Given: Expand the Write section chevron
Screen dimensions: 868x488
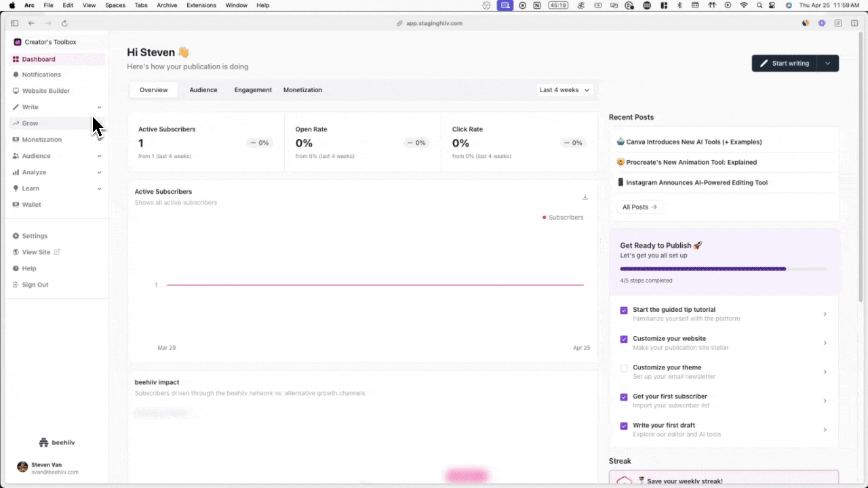Looking at the screenshot, I should point(100,107).
